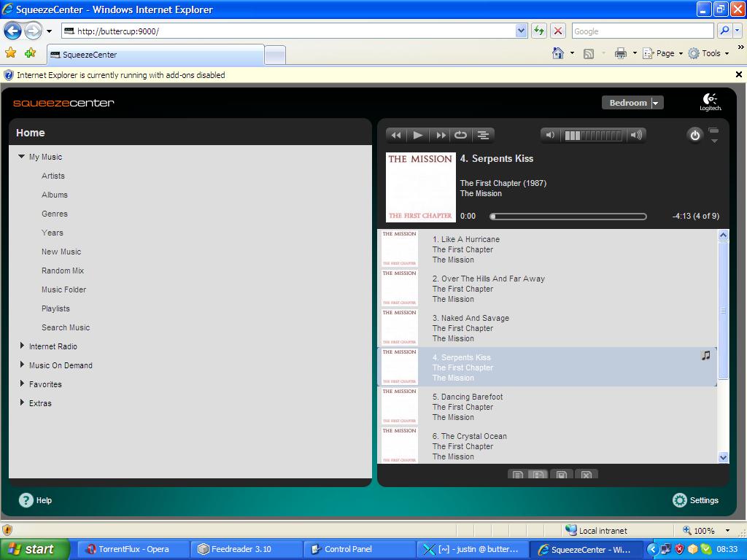Click the volume down speaker icon

[551, 135]
